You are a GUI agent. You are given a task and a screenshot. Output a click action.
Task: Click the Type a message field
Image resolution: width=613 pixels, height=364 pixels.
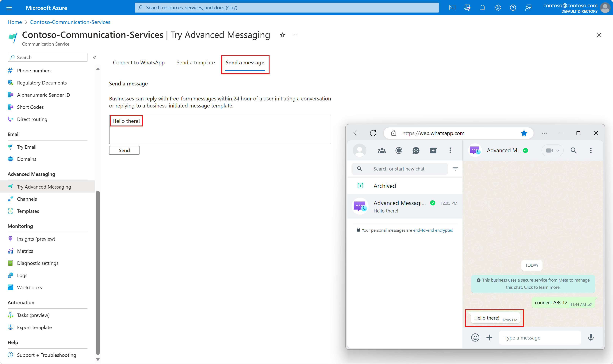[x=540, y=337]
